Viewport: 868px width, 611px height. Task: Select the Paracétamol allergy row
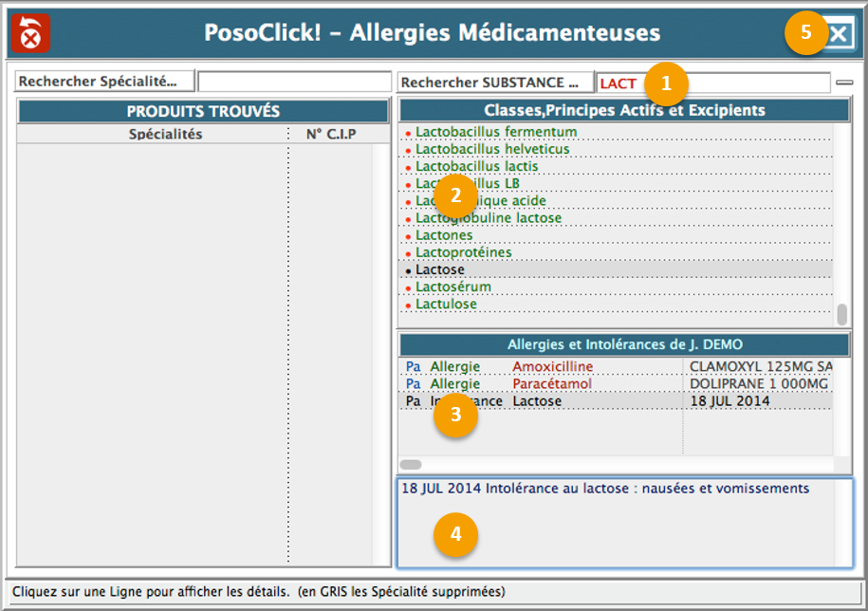(x=551, y=383)
